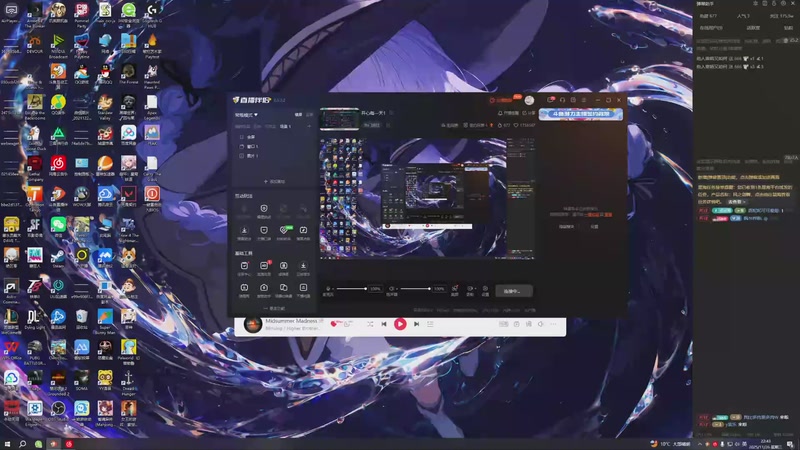This screenshot has height=450, width=800.
Task: Toggle shuffle mode in the music player
Action: 370,324
